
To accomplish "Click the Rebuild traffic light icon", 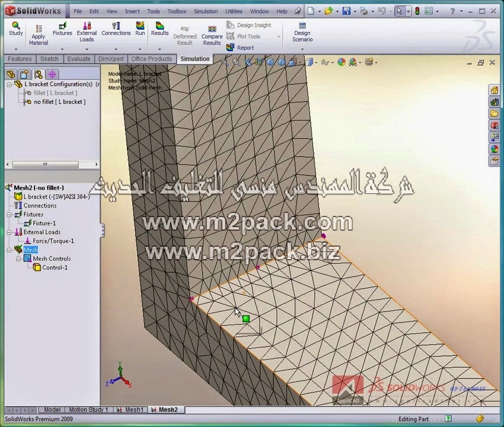I will click(417, 11).
